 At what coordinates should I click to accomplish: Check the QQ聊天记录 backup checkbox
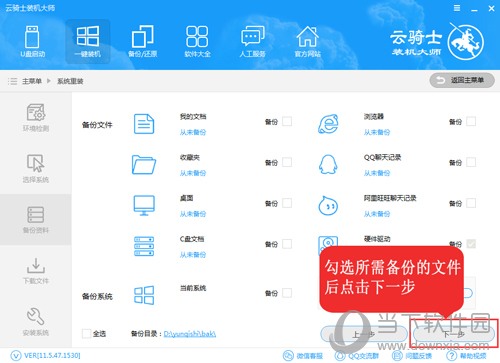point(471,162)
